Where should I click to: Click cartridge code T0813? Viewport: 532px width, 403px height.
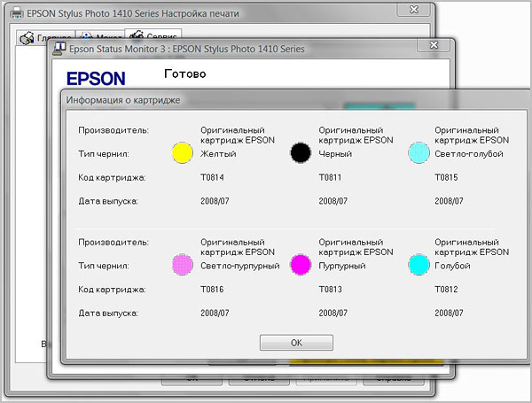(x=330, y=289)
